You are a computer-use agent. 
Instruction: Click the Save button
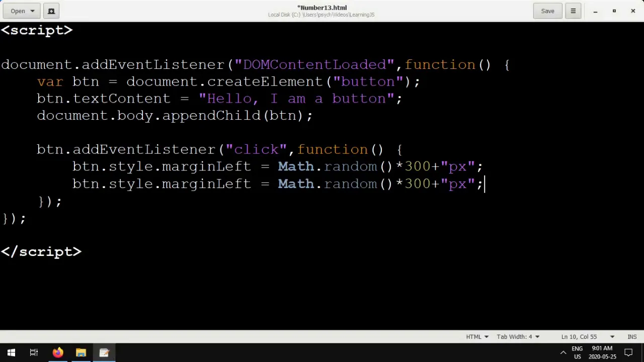(547, 11)
